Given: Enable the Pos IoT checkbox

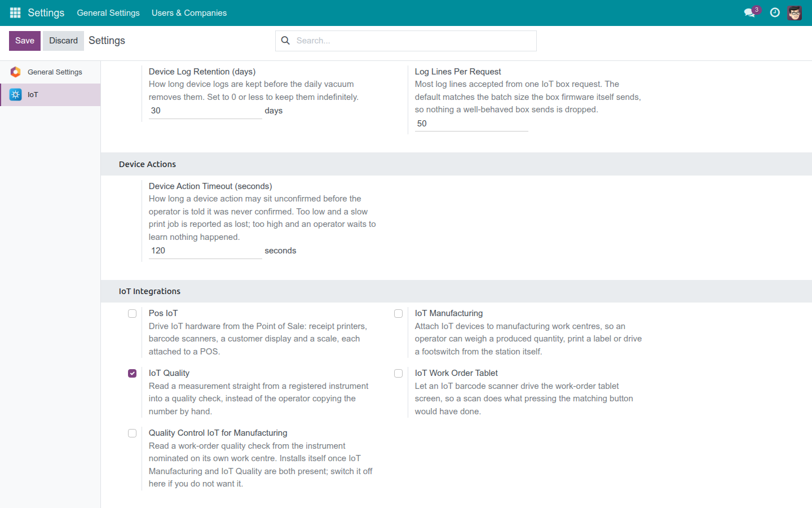Looking at the screenshot, I should (x=132, y=313).
